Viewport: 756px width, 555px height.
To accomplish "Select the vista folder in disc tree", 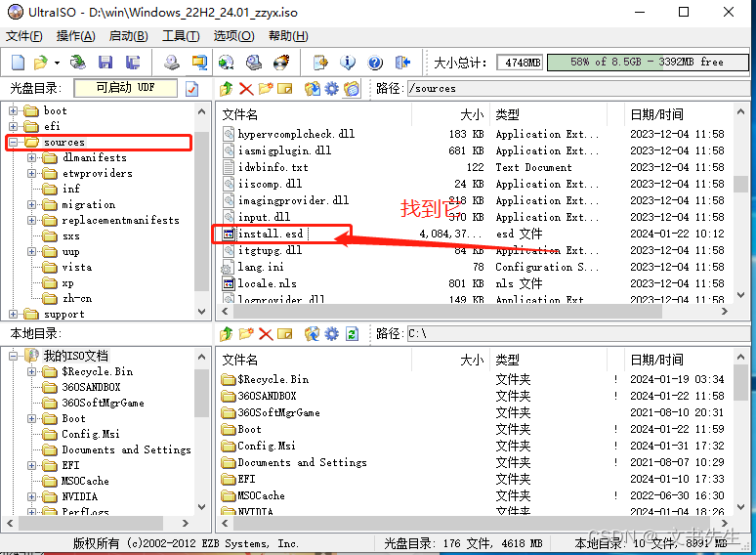I will (76, 267).
